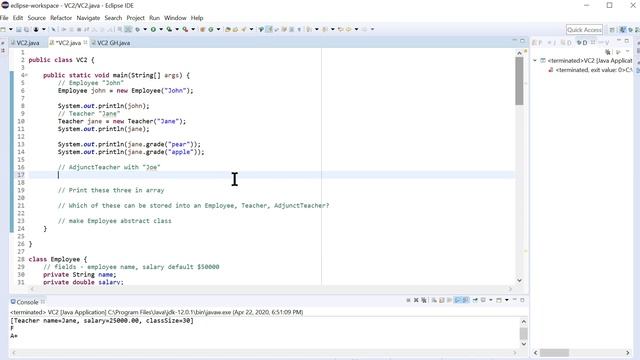This screenshot has width=640, height=360.
Task: Click editor scrollbar down arrow
Action: 519,280
